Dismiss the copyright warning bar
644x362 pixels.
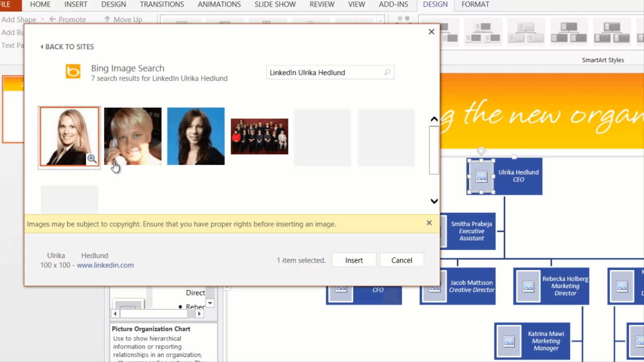(x=429, y=223)
